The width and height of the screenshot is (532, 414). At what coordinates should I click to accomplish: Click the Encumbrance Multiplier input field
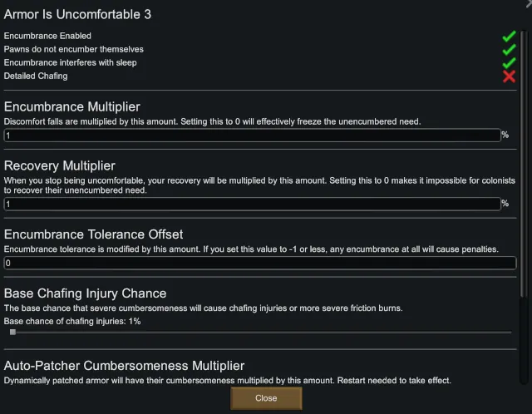252,135
